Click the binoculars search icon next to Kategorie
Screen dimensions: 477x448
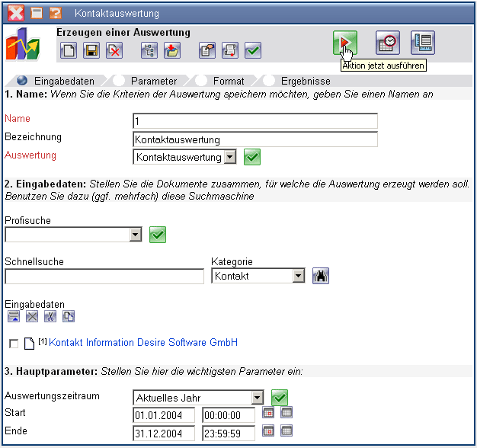[321, 276]
